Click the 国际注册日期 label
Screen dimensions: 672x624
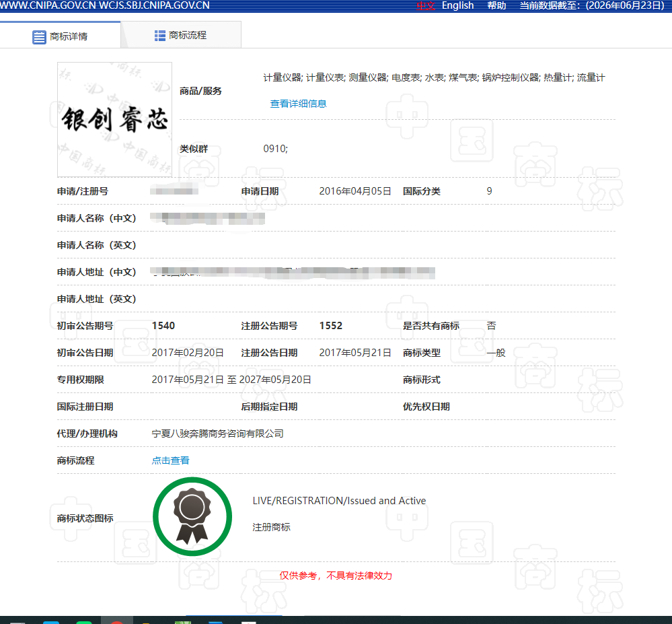point(85,407)
